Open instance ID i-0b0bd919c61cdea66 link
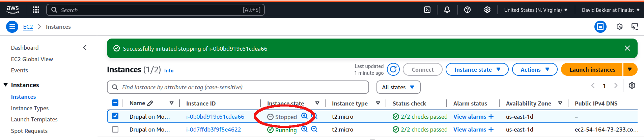644x140 pixels. point(215,117)
